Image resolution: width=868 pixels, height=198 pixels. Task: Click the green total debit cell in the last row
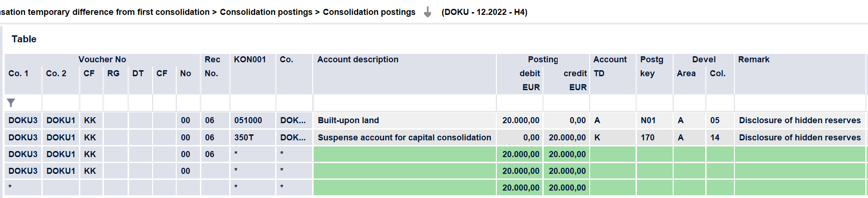click(x=520, y=188)
